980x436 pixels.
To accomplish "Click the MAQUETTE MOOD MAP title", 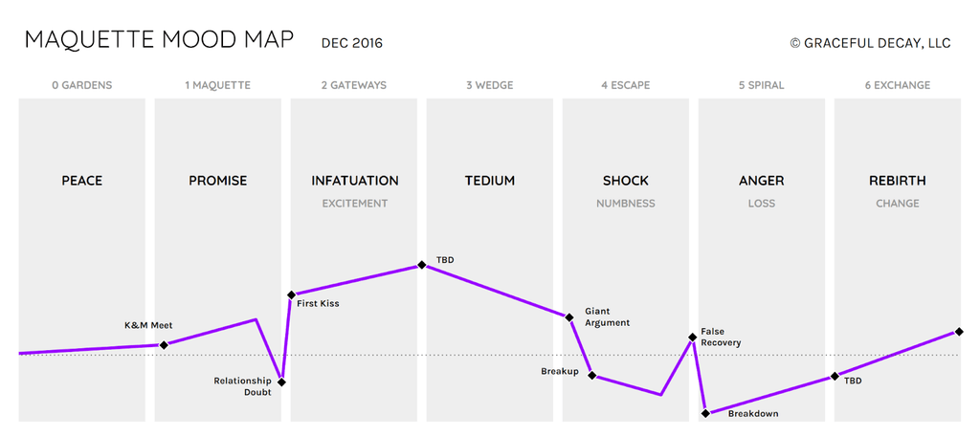I will (160, 41).
